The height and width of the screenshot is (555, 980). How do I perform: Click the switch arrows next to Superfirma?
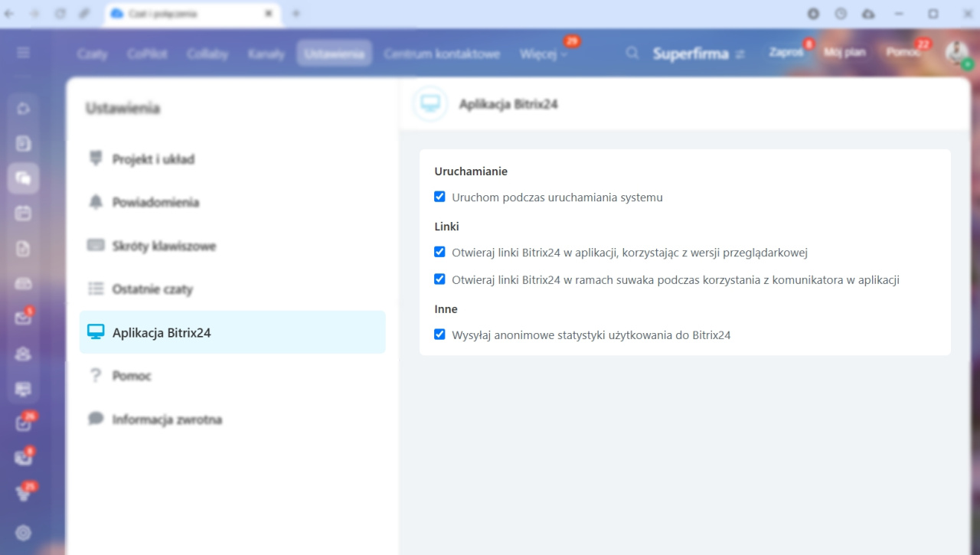tap(740, 54)
